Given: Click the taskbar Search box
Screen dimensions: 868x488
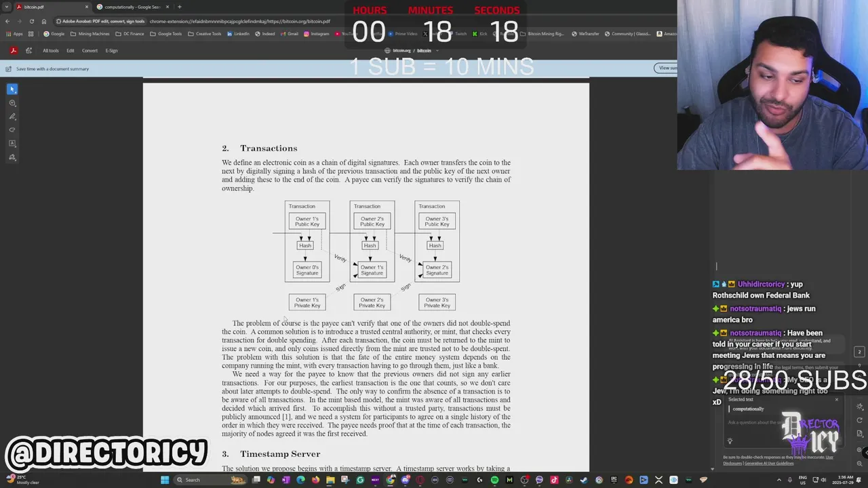Looking at the screenshot, I should click(210, 480).
